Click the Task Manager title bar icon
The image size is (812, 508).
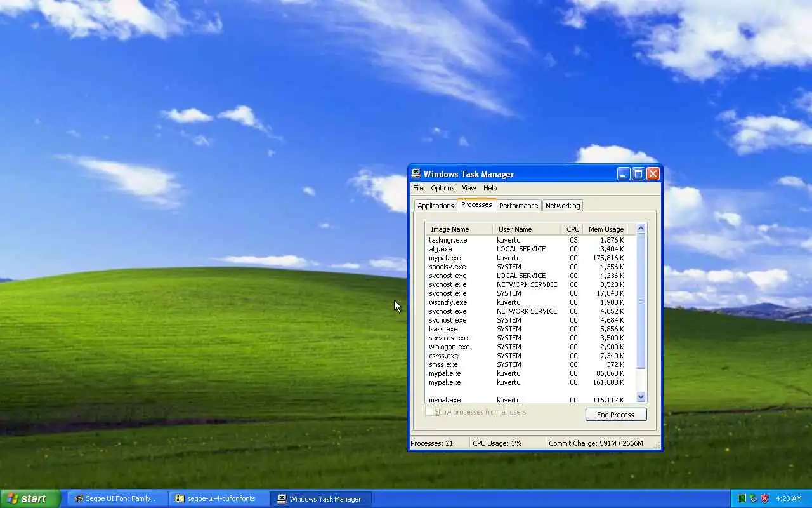click(416, 173)
